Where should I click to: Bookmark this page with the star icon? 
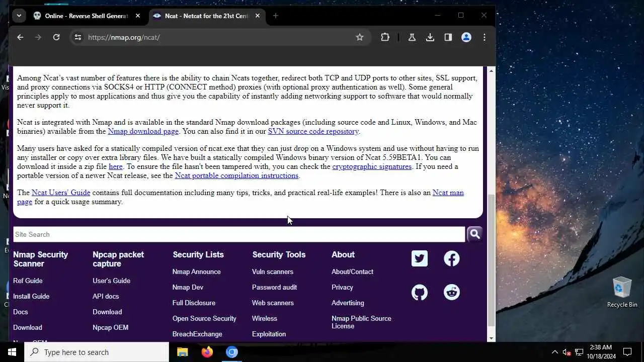click(x=360, y=37)
